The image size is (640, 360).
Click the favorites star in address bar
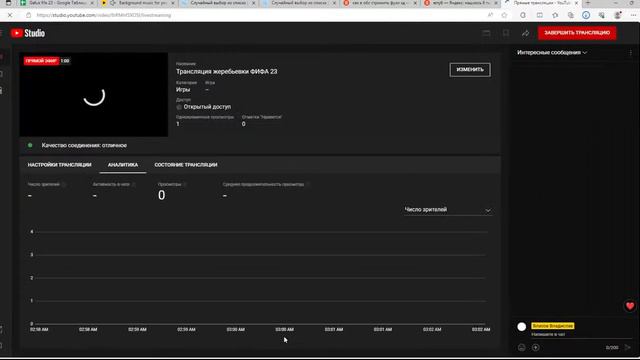pyautogui.click(x=504, y=15)
